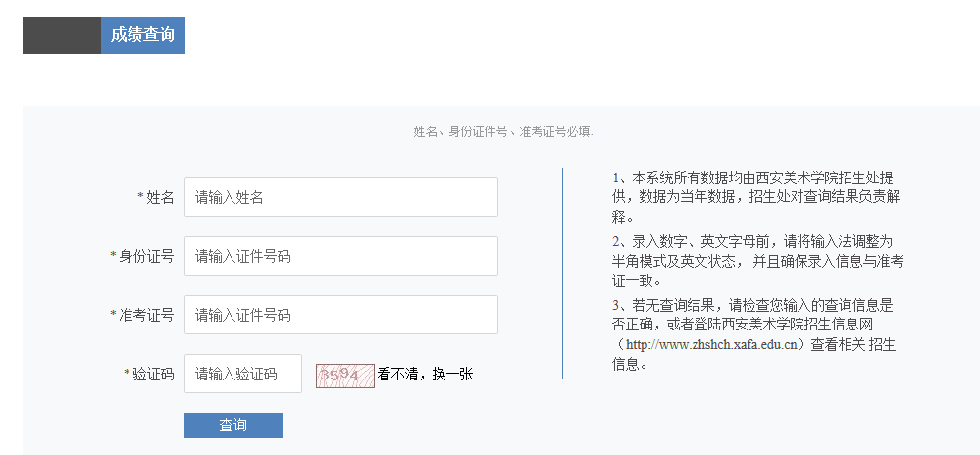Focus the 请输入验证码 captcha field
980x455 pixels.
coord(243,374)
